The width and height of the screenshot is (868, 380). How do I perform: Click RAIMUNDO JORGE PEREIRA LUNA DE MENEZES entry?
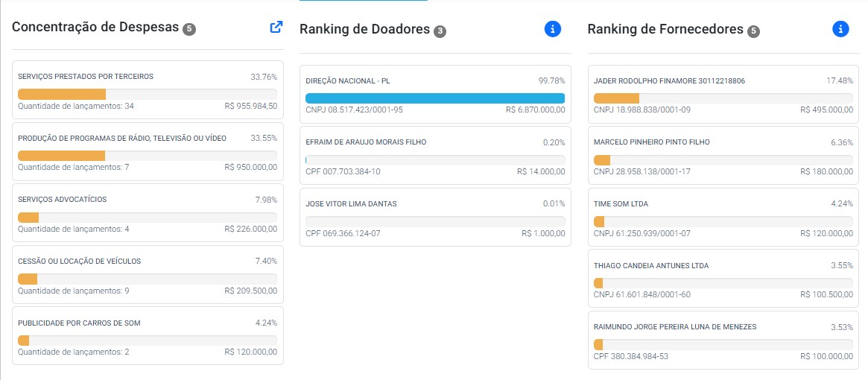coord(723,340)
